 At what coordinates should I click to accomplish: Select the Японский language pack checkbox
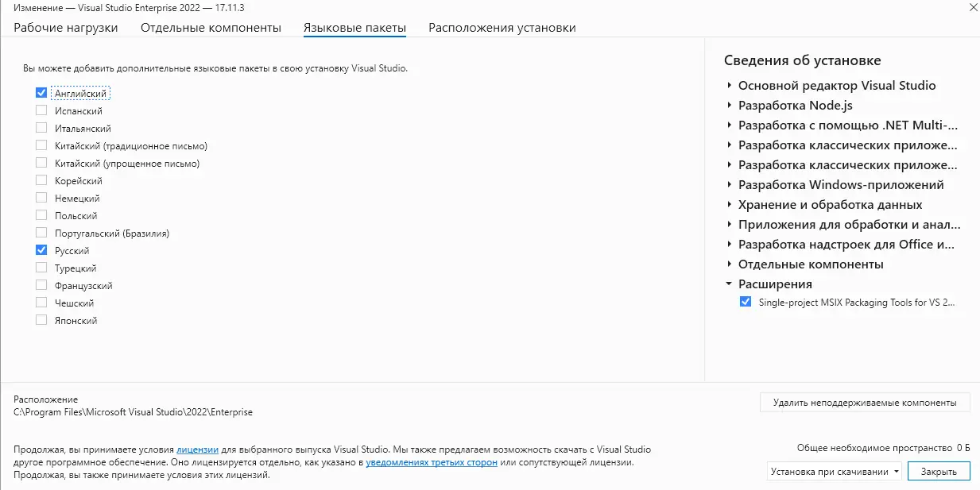(41, 320)
